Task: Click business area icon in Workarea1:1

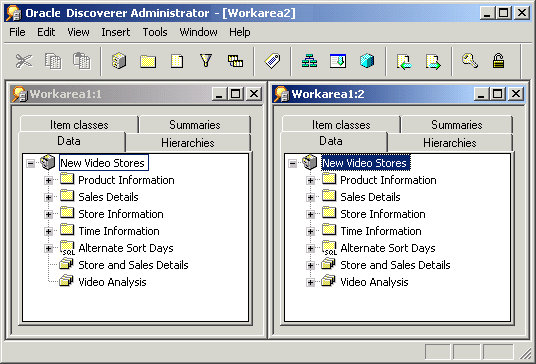Action: (48, 162)
